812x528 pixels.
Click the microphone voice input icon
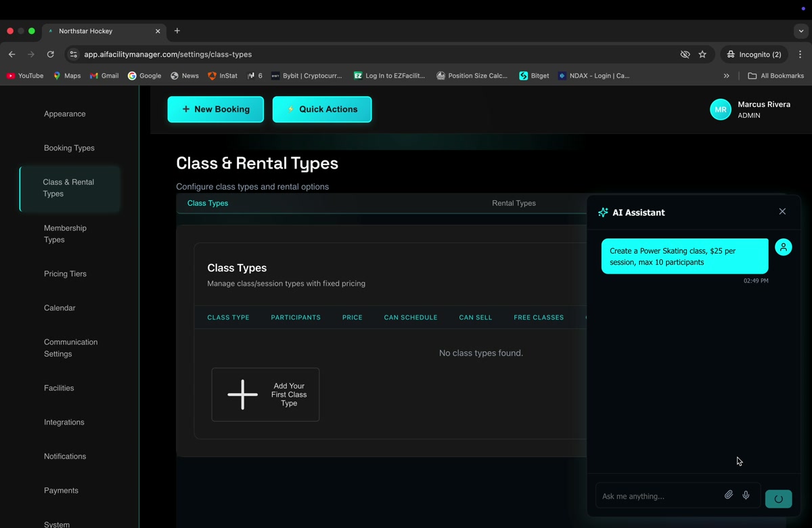click(746, 496)
